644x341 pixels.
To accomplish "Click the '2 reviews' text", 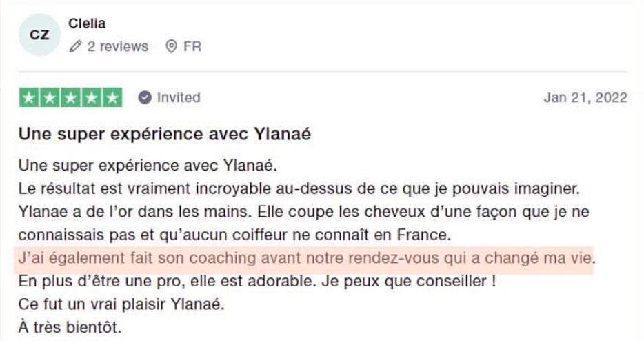I will click(x=117, y=47).
